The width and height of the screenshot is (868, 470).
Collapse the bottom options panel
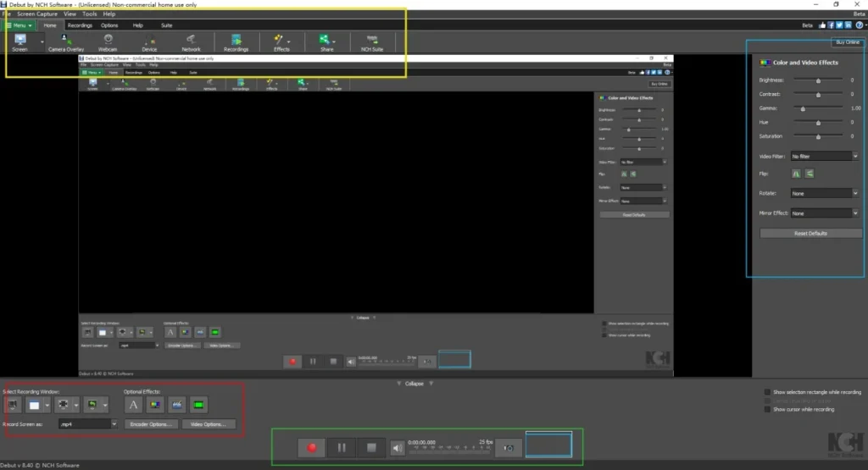click(x=415, y=384)
